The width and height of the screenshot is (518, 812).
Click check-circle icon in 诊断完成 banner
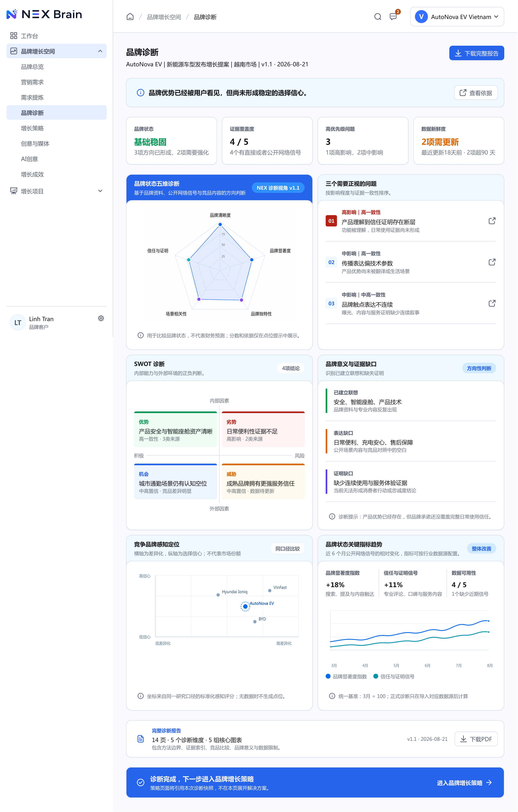tap(141, 782)
